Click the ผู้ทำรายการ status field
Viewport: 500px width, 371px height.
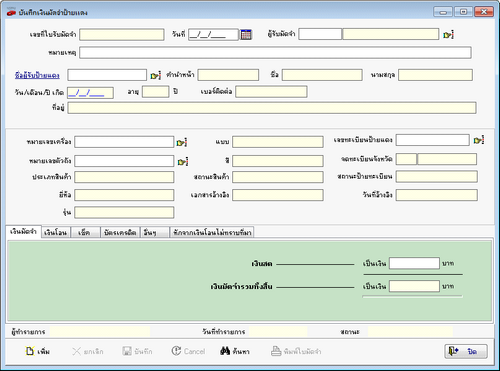pyautogui.click(x=100, y=332)
